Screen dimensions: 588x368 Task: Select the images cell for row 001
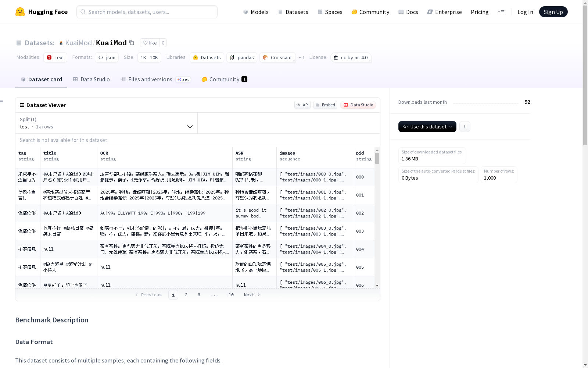pos(315,195)
